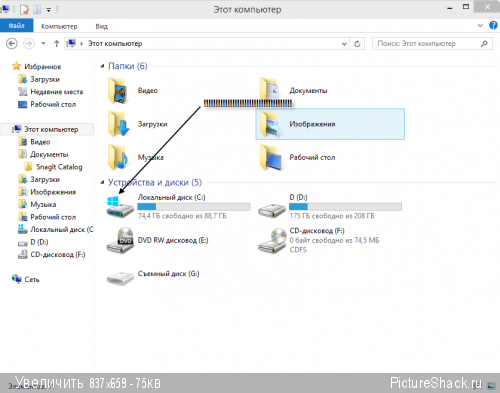Collapse the Папки (6) group
The image size is (500, 393).
pos(103,66)
